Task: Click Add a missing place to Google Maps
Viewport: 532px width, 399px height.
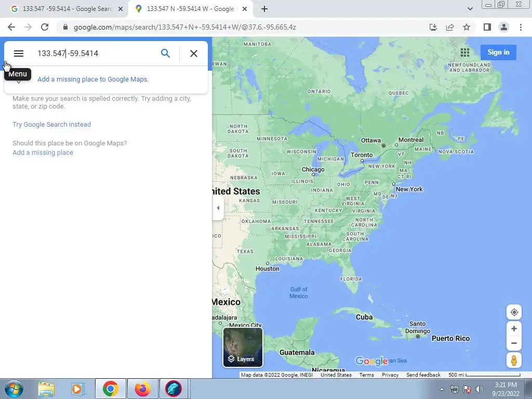Action: point(93,79)
